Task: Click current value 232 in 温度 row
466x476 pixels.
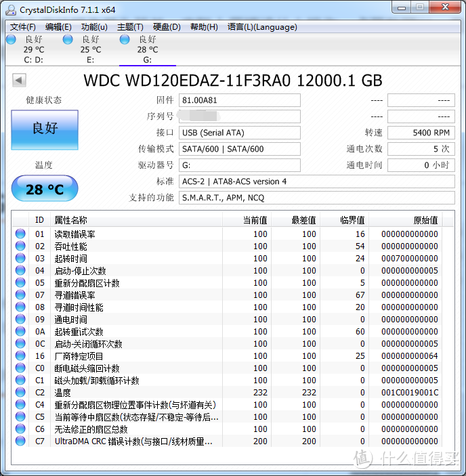Action: pos(260,392)
